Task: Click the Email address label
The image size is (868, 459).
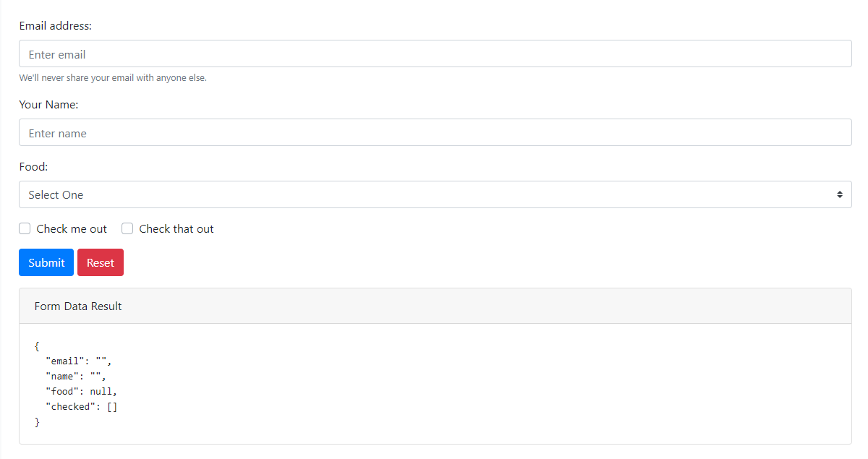Action: pos(56,26)
